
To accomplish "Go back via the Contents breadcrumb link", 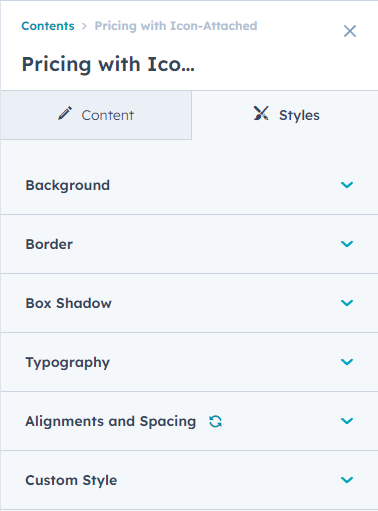I will click(x=48, y=26).
